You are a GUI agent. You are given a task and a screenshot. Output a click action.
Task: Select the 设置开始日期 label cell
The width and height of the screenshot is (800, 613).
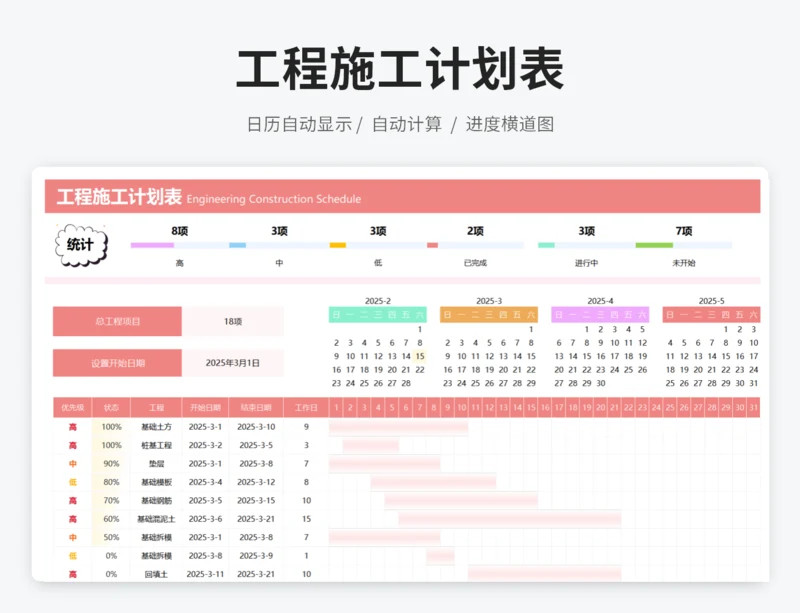(117, 363)
